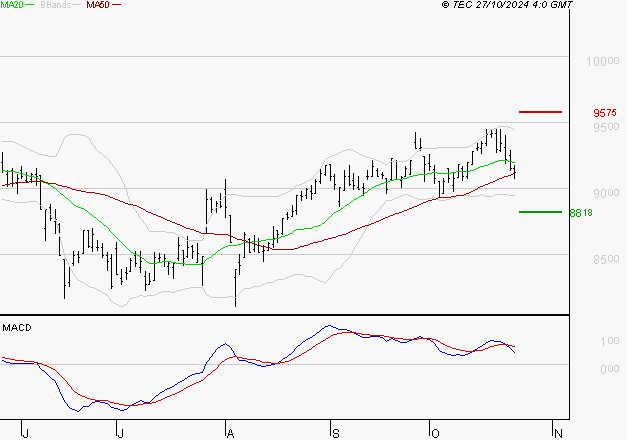Click the green MA20 legend line sample

point(30,5)
